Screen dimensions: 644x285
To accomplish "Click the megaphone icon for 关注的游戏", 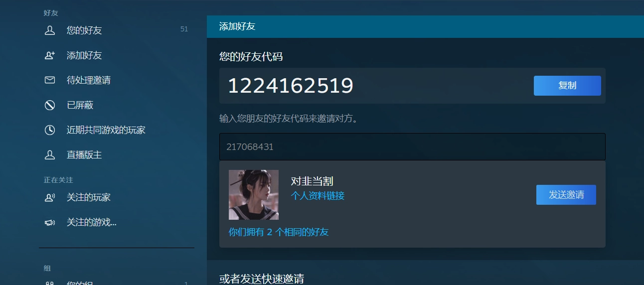I will 50,222.
